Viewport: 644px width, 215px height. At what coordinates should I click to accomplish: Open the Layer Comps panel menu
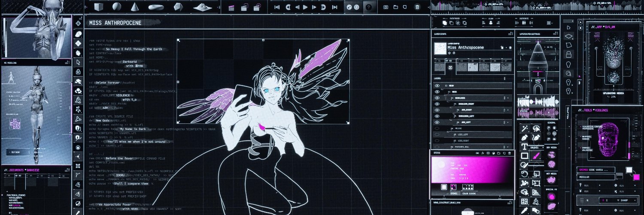(510, 34)
